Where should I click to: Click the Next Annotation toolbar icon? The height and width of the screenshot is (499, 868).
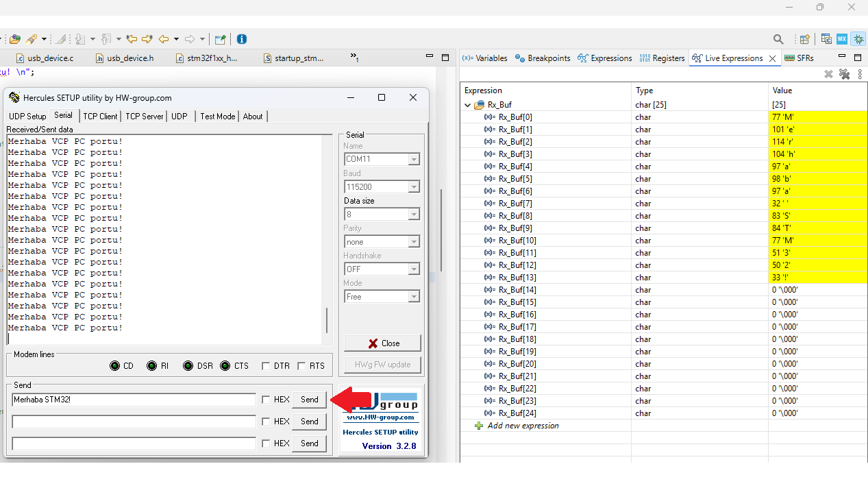coord(81,39)
